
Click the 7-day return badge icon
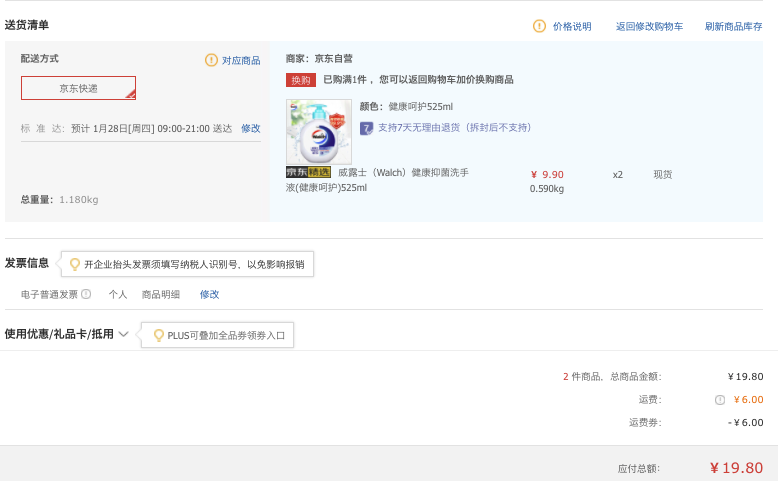(366, 129)
